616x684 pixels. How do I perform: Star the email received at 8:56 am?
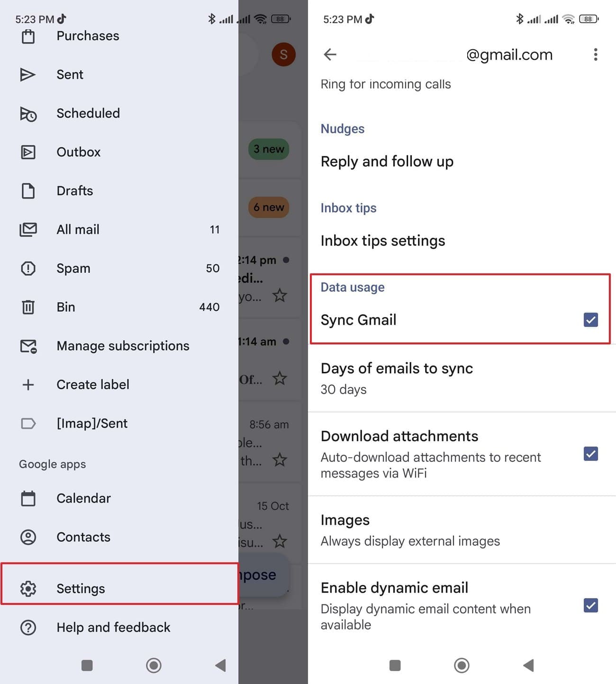tap(280, 460)
